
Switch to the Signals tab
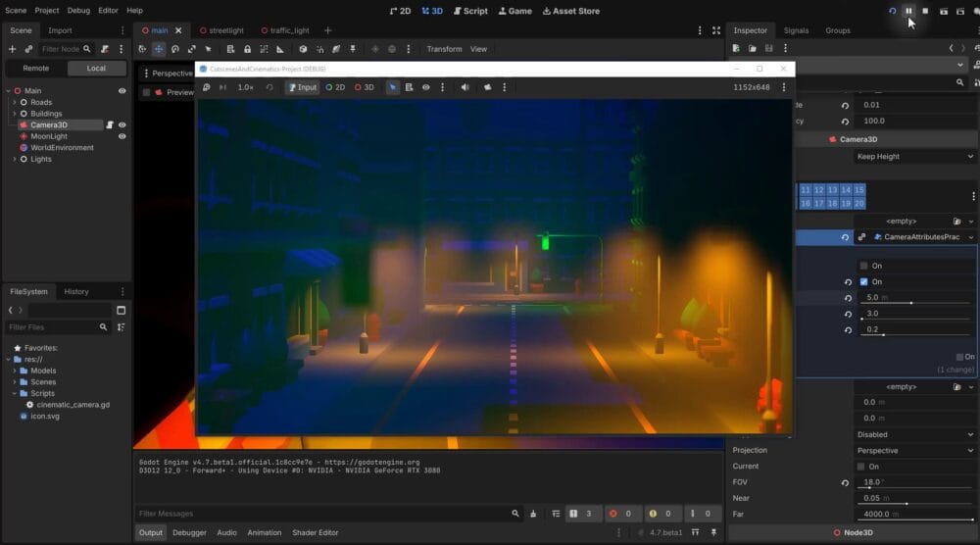pyautogui.click(x=796, y=30)
